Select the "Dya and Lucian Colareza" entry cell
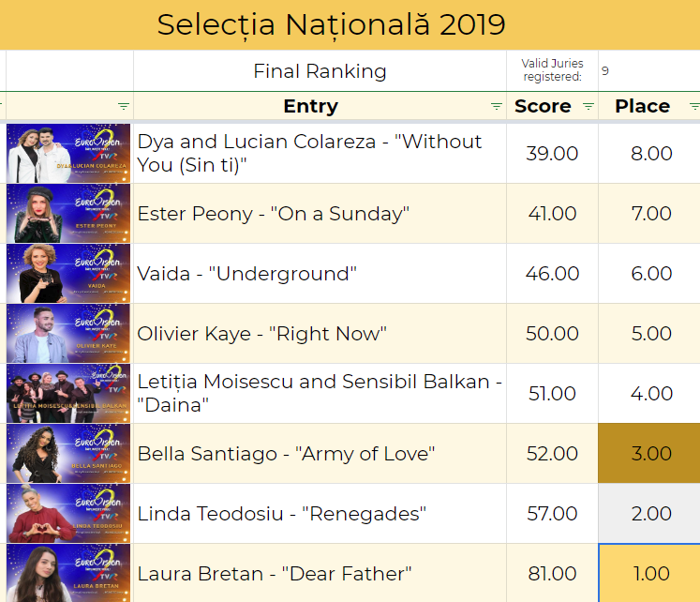The width and height of the screenshot is (700, 602). point(320,153)
